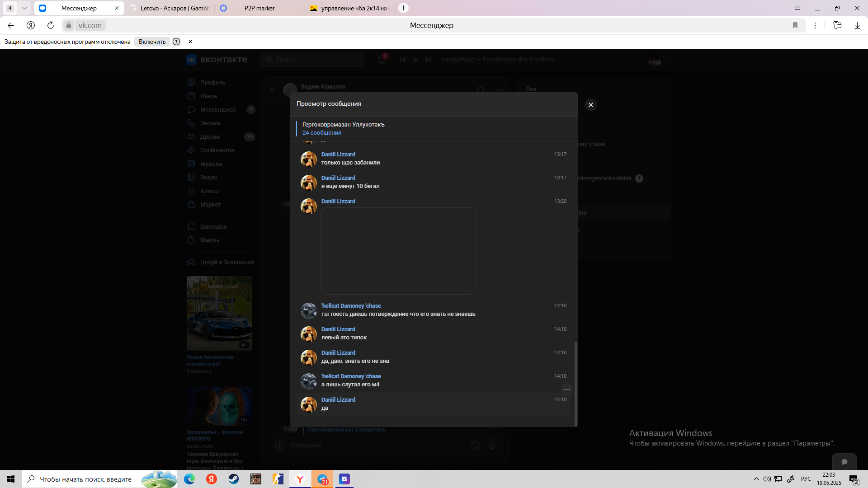Open the empty image attachment thumbnail
The height and width of the screenshot is (488, 868).
click(398, 251)
